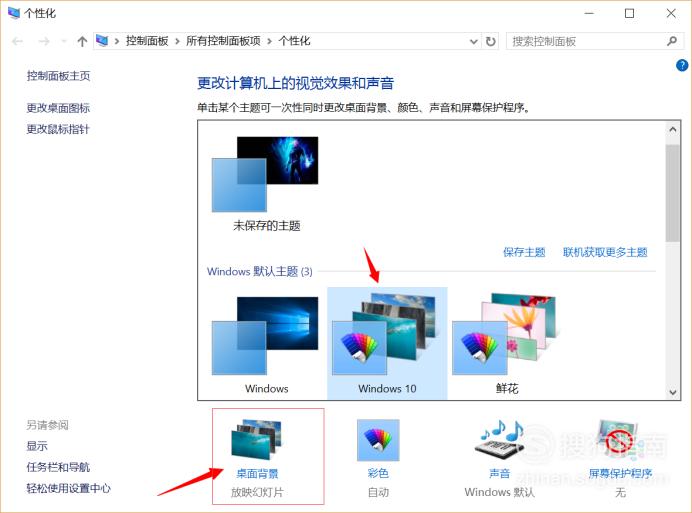
Task: Click the search magnifier icon
Action: [672, 41]
